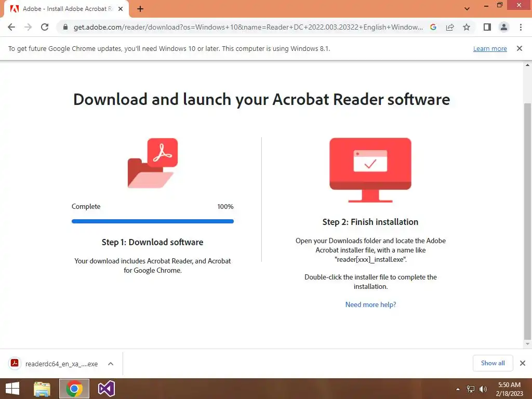Open the Chrome three-dot menu
This screenshot has width=532, height=399.
[521, 27]
